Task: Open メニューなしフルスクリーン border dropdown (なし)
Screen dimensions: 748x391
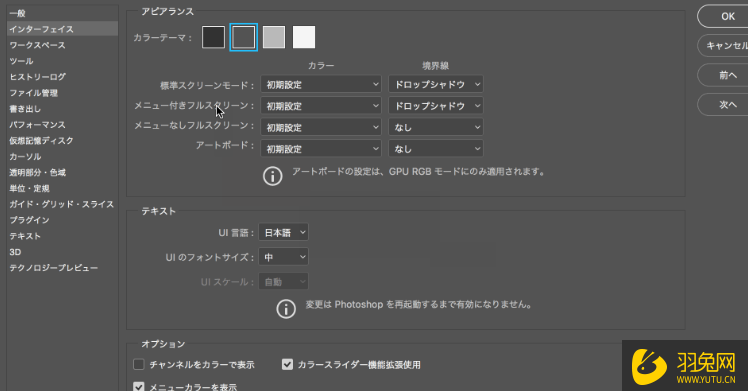Action: pyautogui.click(x=436, y=127)
